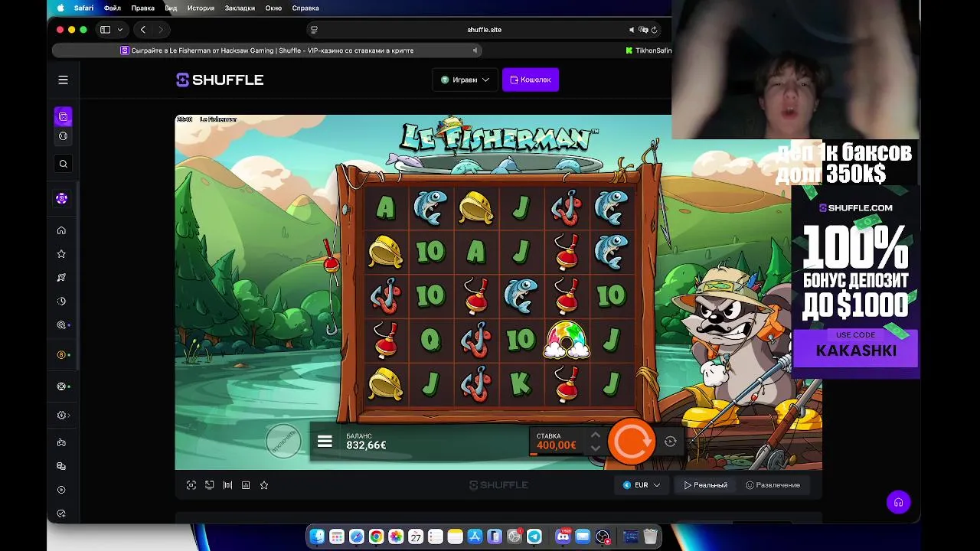The height and width of the screenshot is (551, 980).
Task: Expand the sidebar gear item with chevron
Action: [64, 416]
